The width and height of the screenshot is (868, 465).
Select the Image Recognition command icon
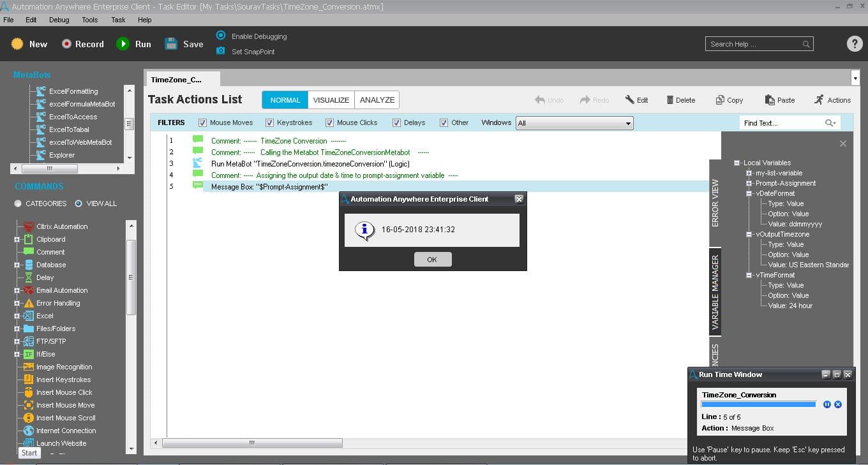[29, 367]
